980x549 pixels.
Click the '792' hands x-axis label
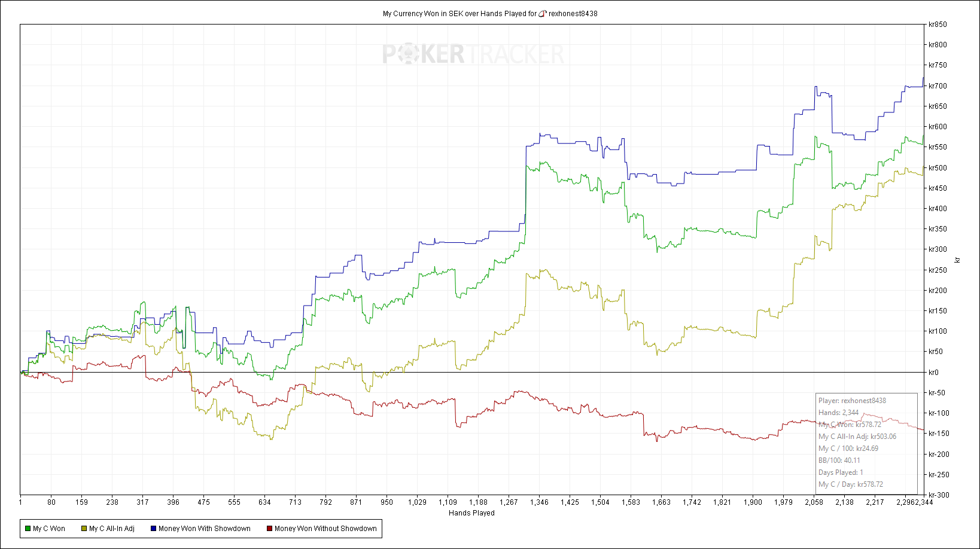point(325,502)
